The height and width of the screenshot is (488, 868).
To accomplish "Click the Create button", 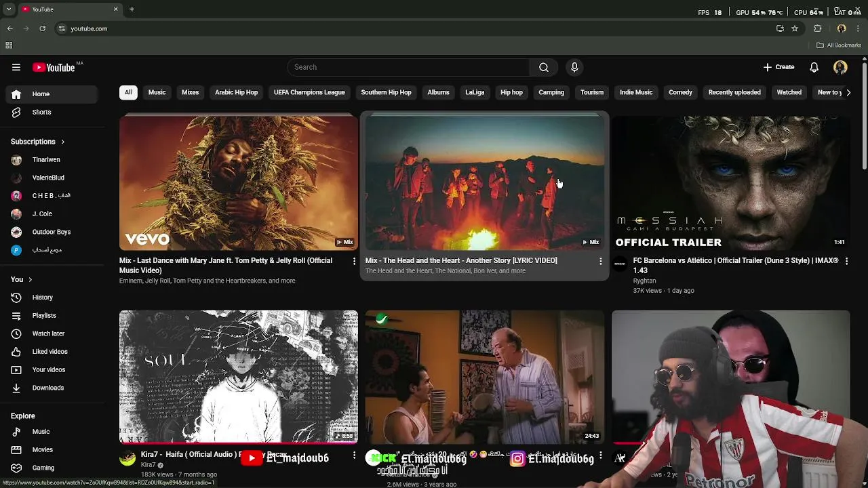I will 778,67.
